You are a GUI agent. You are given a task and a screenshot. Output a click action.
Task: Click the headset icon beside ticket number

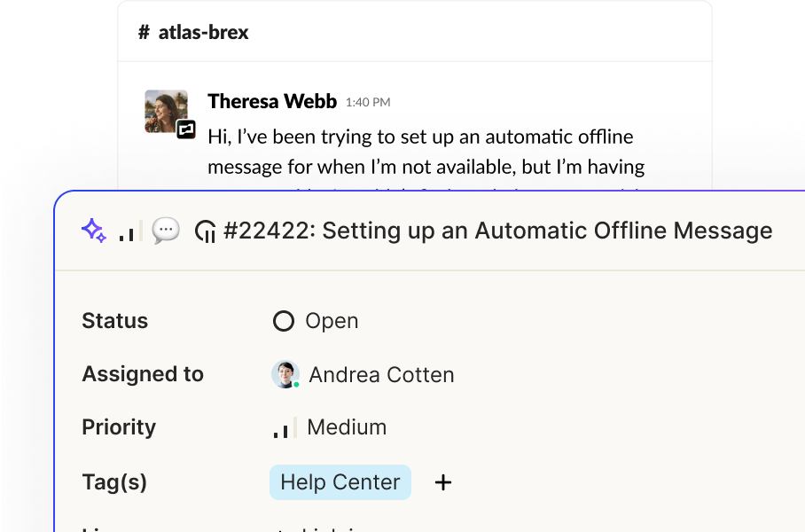coord(206,231)
